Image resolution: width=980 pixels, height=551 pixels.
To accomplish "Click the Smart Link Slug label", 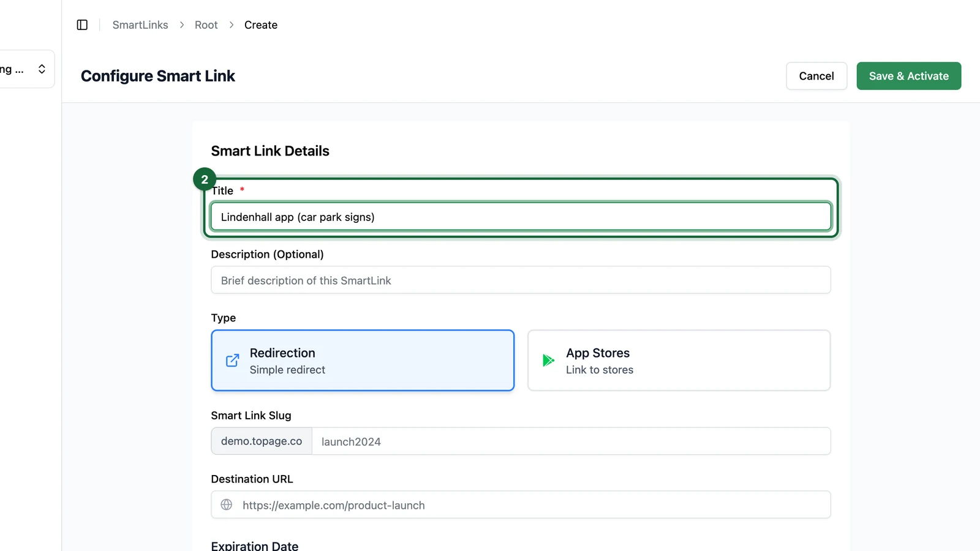I will pyautogui.click(x=251, y=416).
